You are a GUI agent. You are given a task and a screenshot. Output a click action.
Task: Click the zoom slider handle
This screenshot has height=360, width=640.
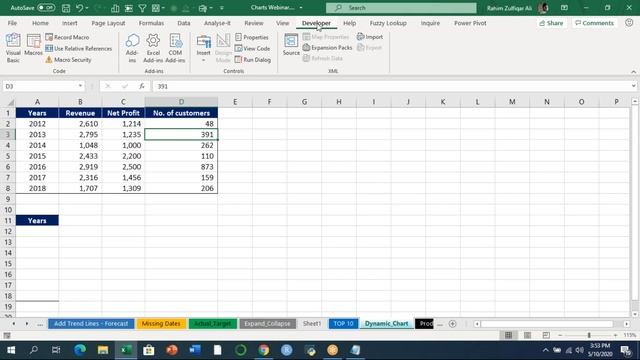[x=589, y=335]
